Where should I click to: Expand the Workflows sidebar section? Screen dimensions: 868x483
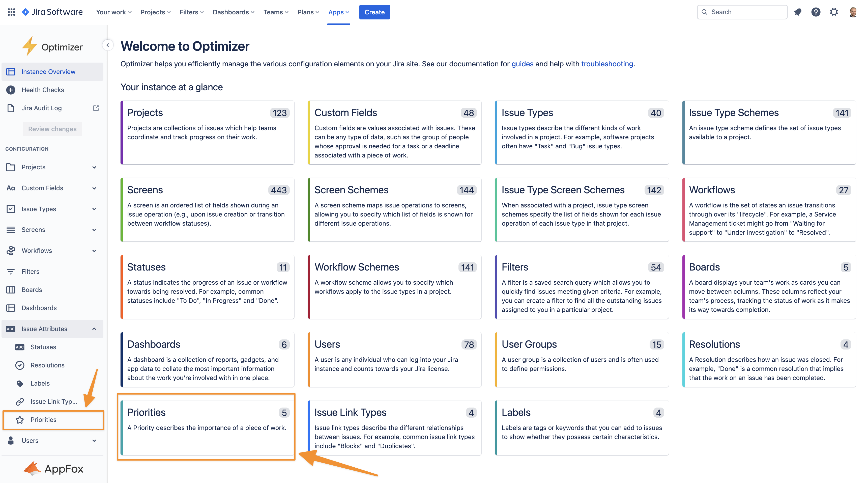click(94, 251)
